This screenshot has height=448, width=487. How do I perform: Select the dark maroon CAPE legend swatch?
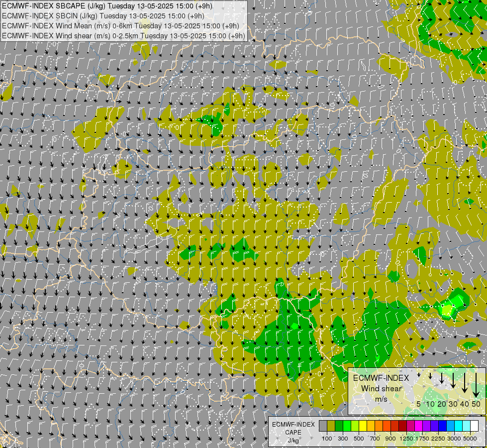coord(403,426)
